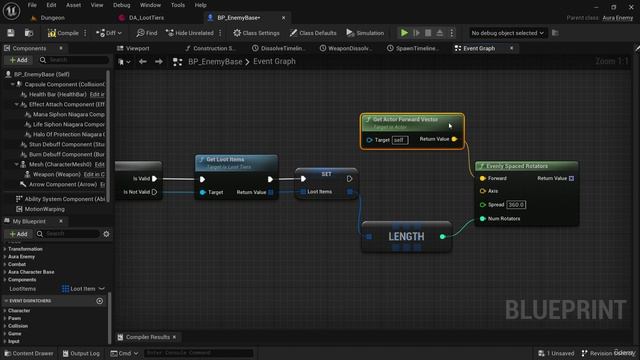This screenshot has width=640, height=360.
Task: Click Get Actor Forward Vector Return Value pin
Action: [454, 139]
